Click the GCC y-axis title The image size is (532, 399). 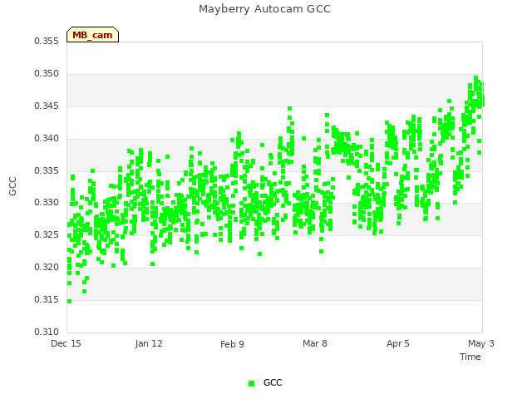12,186
